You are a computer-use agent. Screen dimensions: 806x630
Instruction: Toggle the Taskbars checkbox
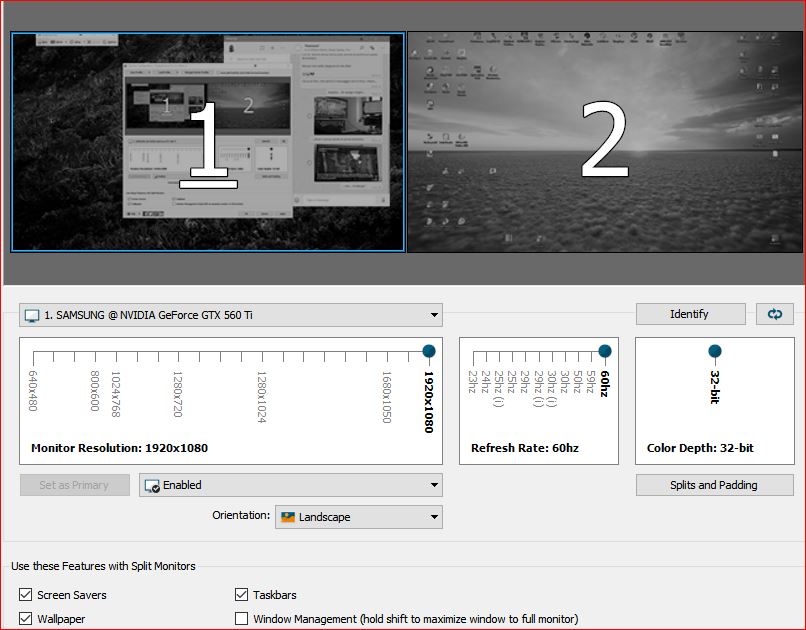[x=241, y=595]
